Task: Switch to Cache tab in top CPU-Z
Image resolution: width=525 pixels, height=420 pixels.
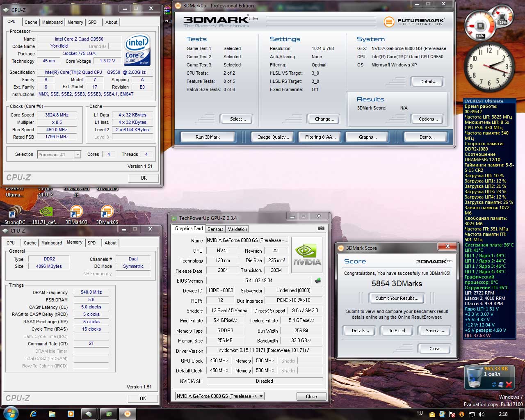Action: point(31,22)
